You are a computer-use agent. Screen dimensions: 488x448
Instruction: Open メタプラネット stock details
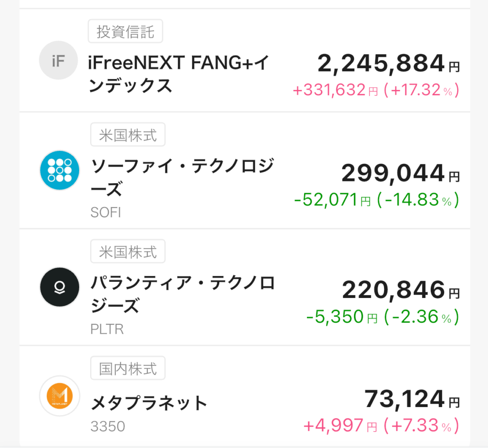pos(149,403)
